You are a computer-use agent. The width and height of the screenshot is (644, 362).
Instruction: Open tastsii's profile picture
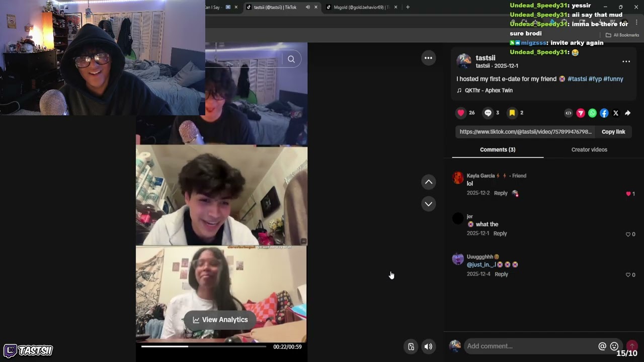tap(464, 61)
